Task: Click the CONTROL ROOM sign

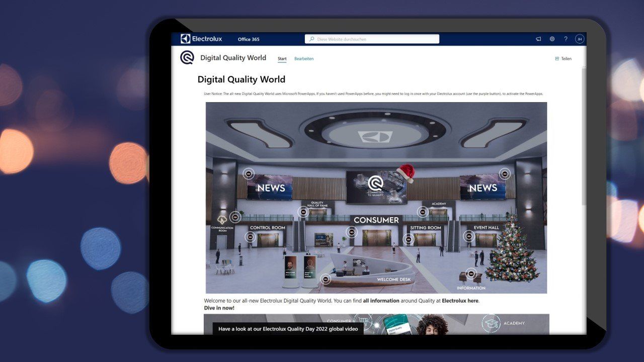Action: pos(268,228)
